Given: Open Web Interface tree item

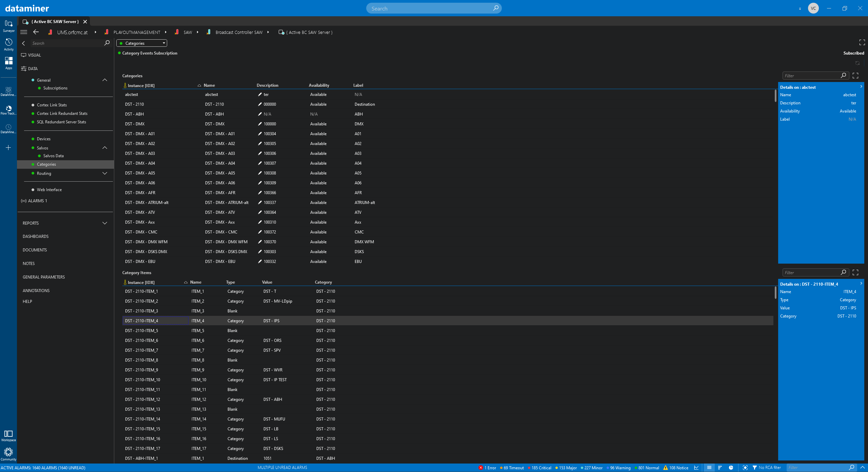Looking at the screenshot, I should point(49,190).
